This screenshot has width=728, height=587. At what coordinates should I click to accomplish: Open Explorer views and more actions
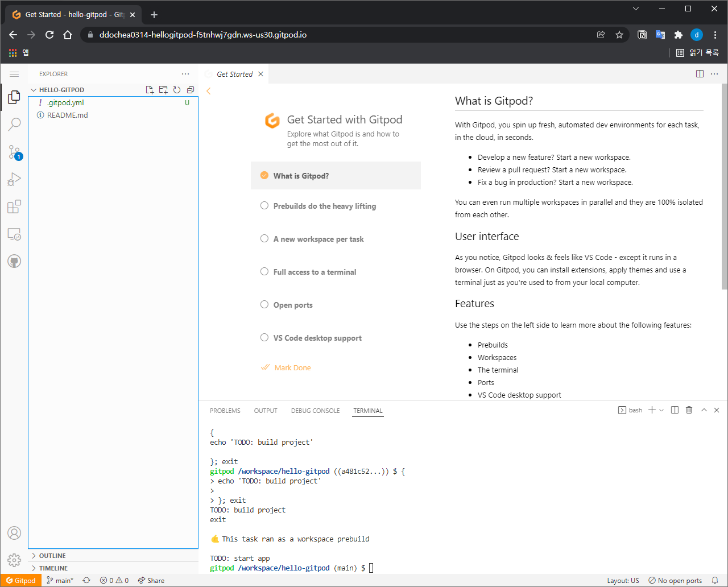coord(185,74)
